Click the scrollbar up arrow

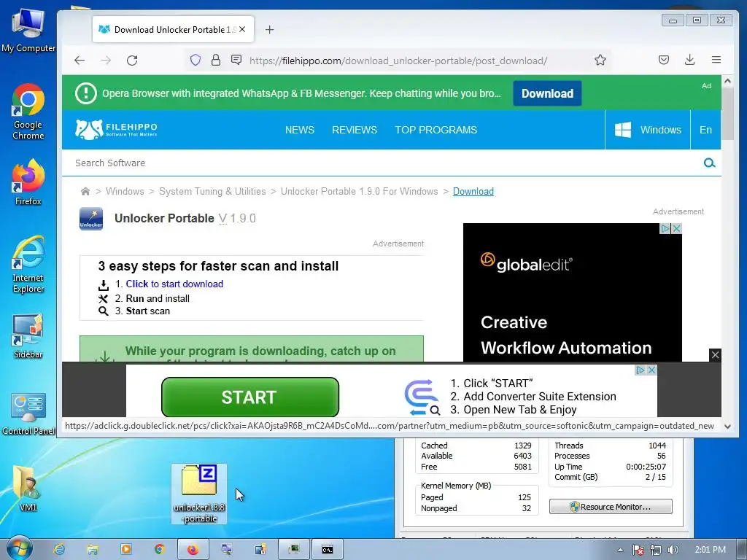click(x=727, y=81)
